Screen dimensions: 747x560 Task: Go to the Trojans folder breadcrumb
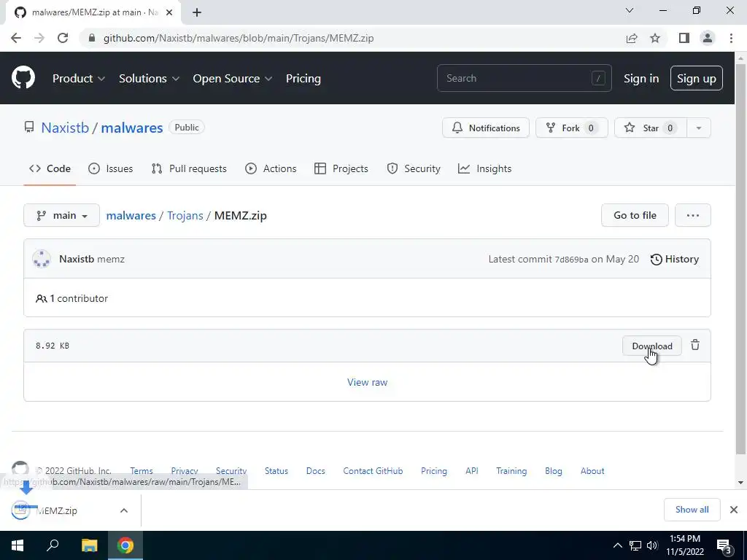click(185, 215)
